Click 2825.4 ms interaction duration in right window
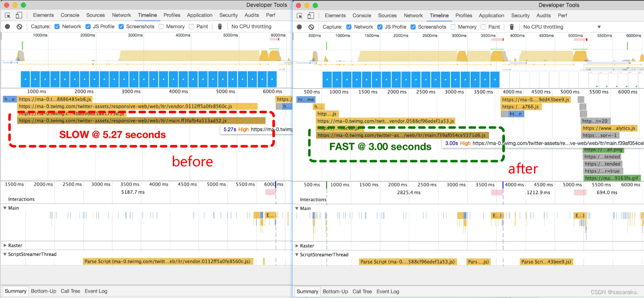The image size is (644, 298). pyautogui.click(x=409, y=192)
